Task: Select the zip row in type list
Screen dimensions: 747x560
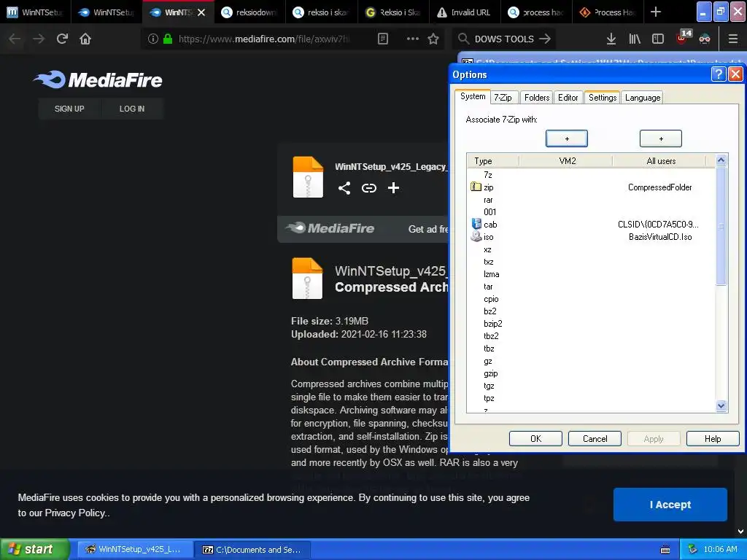Action: pyautogui.click(x=591, y=187)
